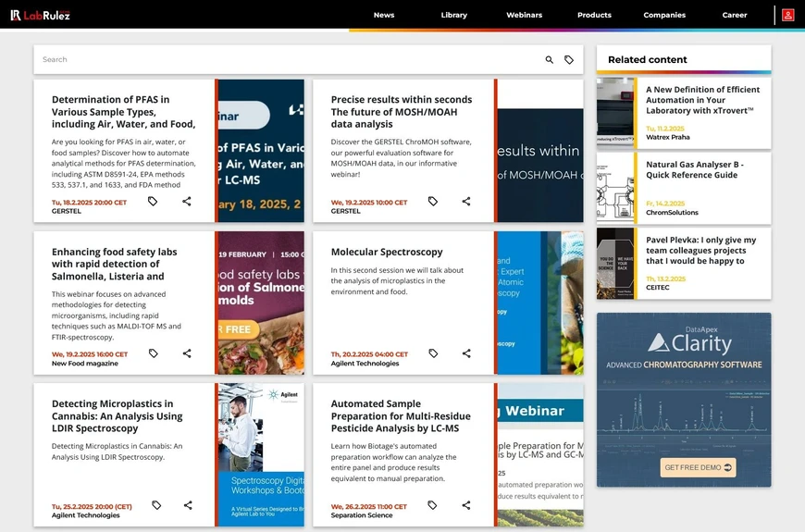Share the Microplastics in Cannabis card
Image resolution: width=805 pixels, height=532 pixels.
[x=188, y=505]
